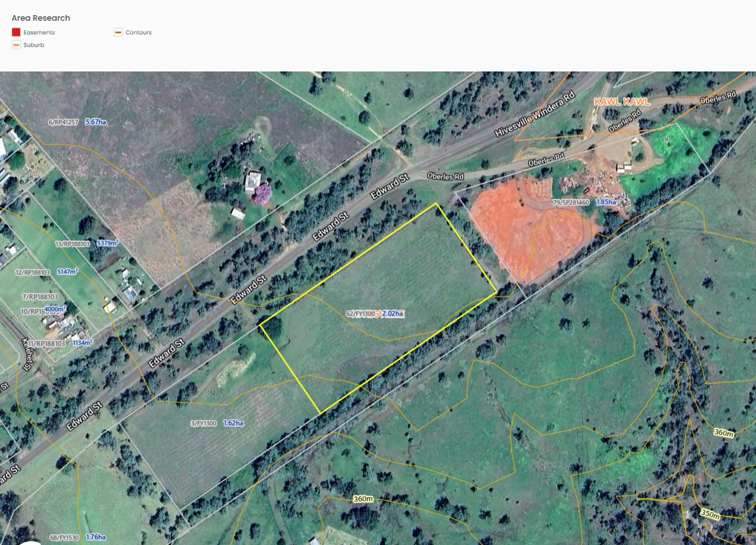
Task: Select lot 6/RP41257 parcel label
Action: 63,122
